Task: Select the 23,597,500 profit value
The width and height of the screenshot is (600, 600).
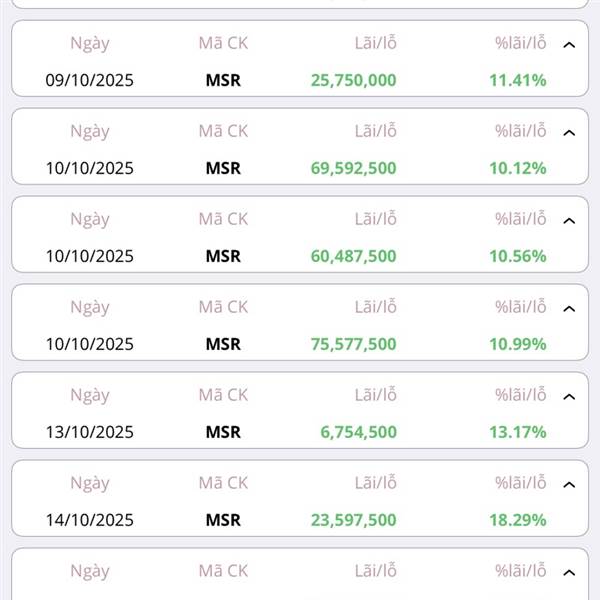Action: point(353,520)
